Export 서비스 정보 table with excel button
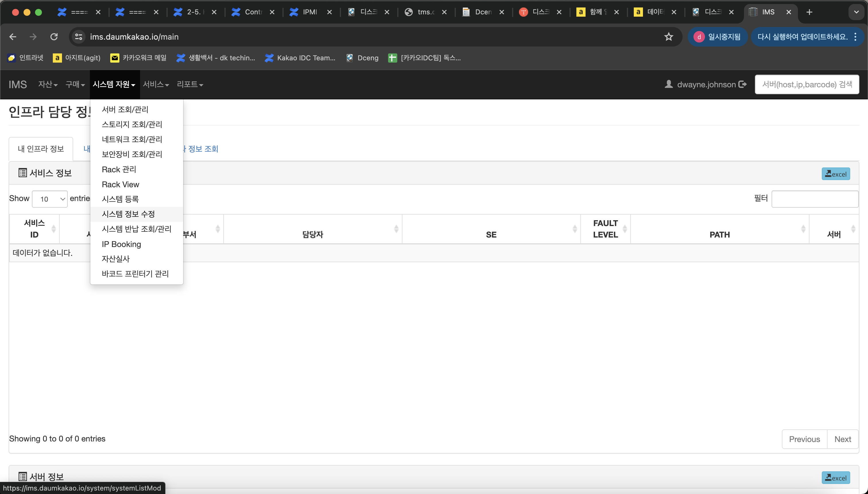 click(836, 174)
